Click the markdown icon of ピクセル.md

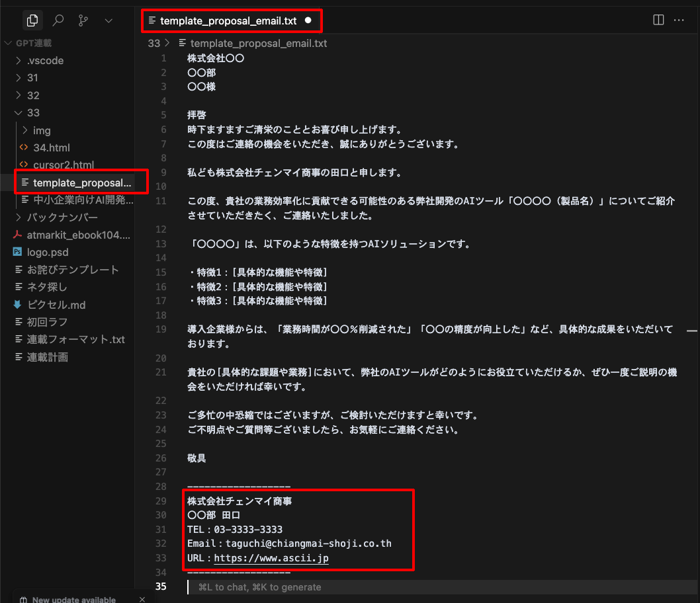[x=17, y=305]
